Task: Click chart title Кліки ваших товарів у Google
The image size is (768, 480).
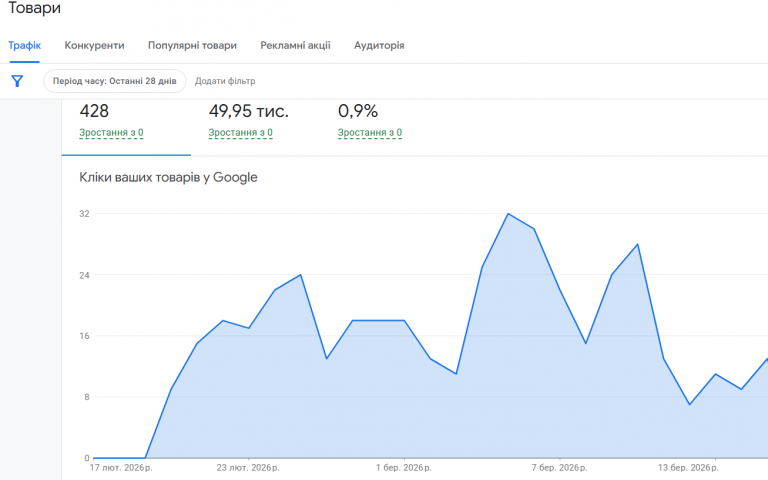Action: tap(168, 177)
